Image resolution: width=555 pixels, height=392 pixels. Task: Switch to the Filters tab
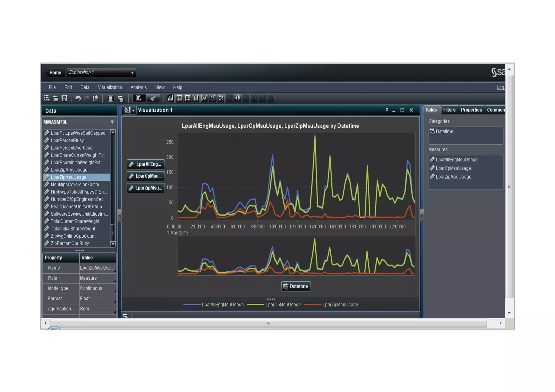coord(449,110)
